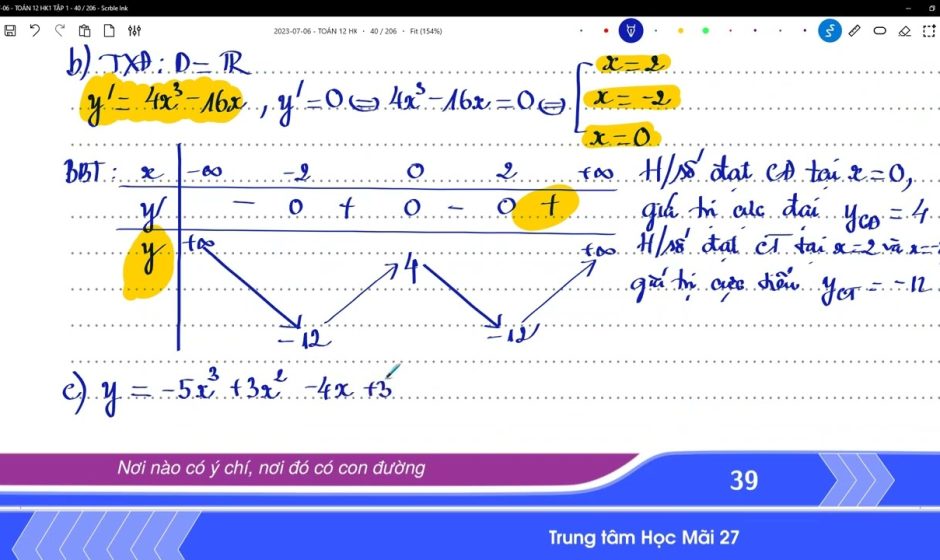Pick the red pen color

(x=606, y=31)
